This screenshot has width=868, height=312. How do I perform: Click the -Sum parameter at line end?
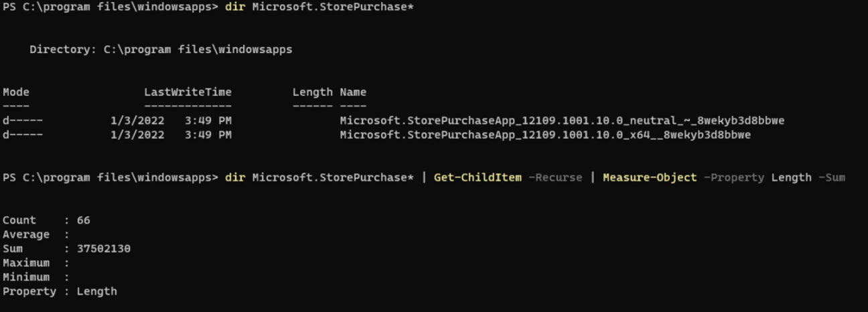point(832,177)
